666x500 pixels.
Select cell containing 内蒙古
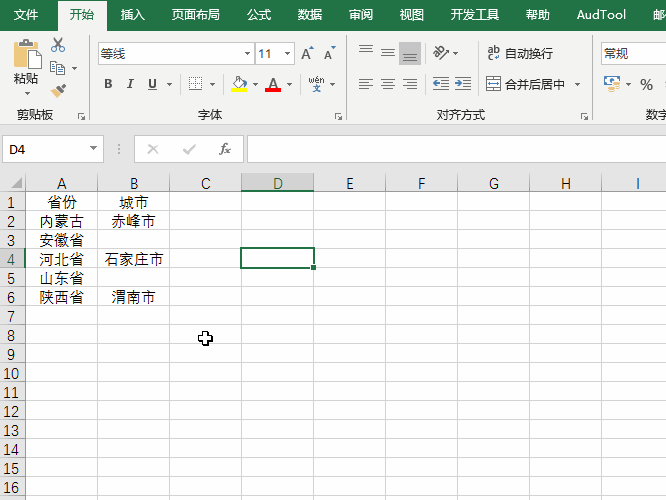tap(61, 221)
